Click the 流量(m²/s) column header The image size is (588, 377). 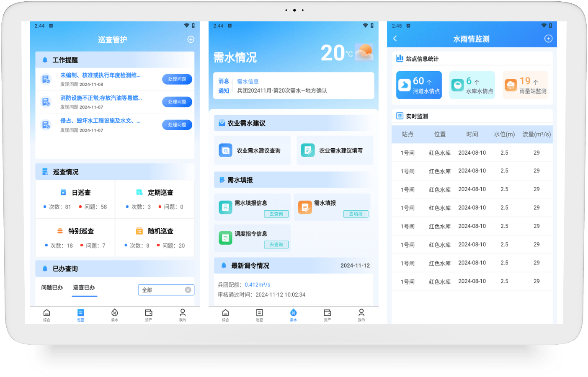(x=536, y=134)
